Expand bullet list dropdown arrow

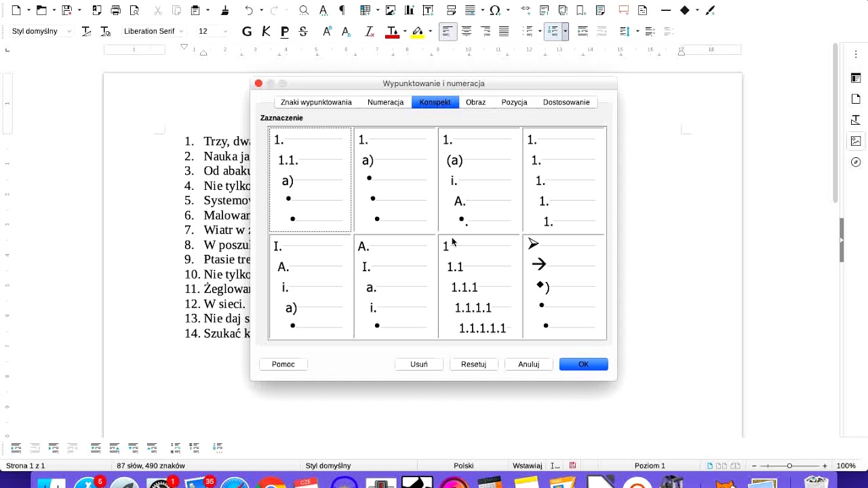coord(539,31)
